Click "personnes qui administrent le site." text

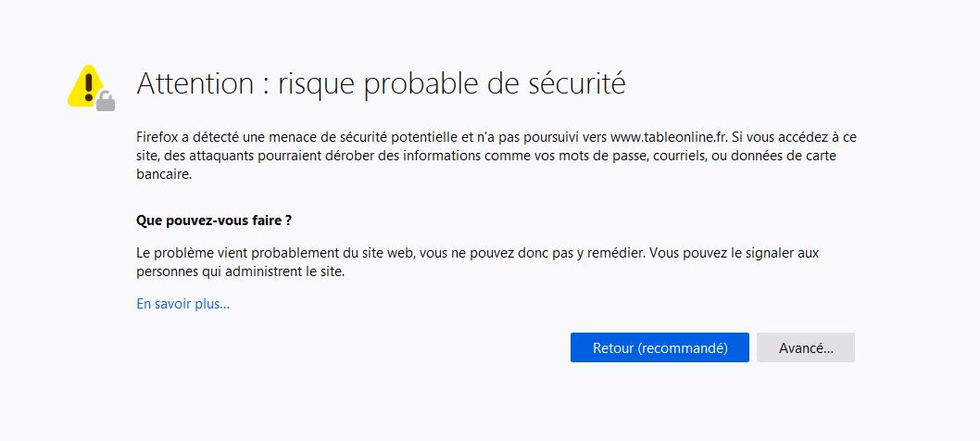(241, 272)
